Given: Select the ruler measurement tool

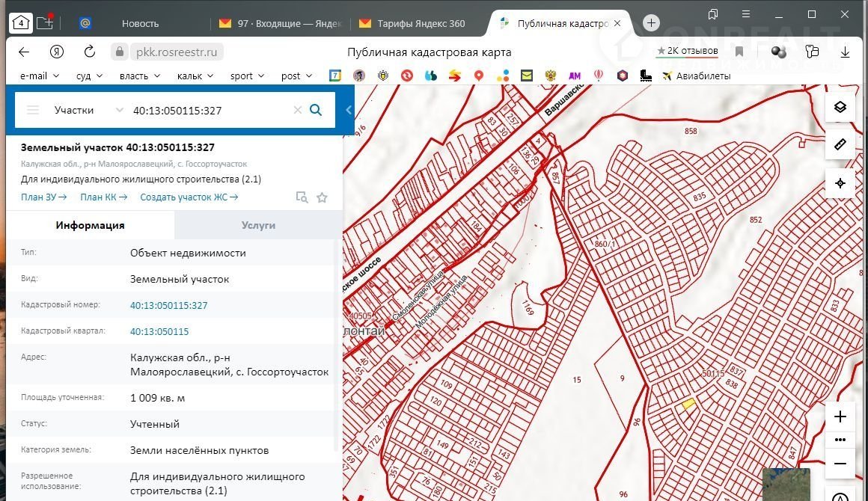Looking at the screenshot, I should [840, 144].
